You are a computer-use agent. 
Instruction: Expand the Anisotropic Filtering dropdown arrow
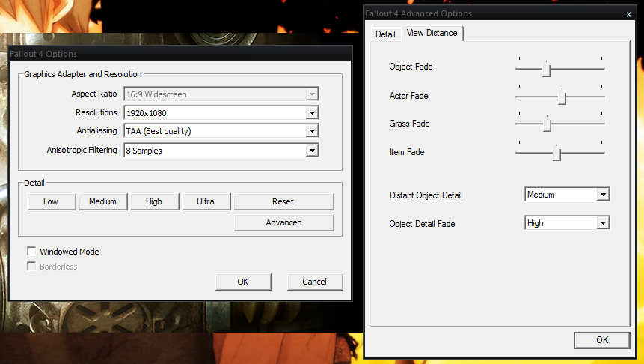312,150
